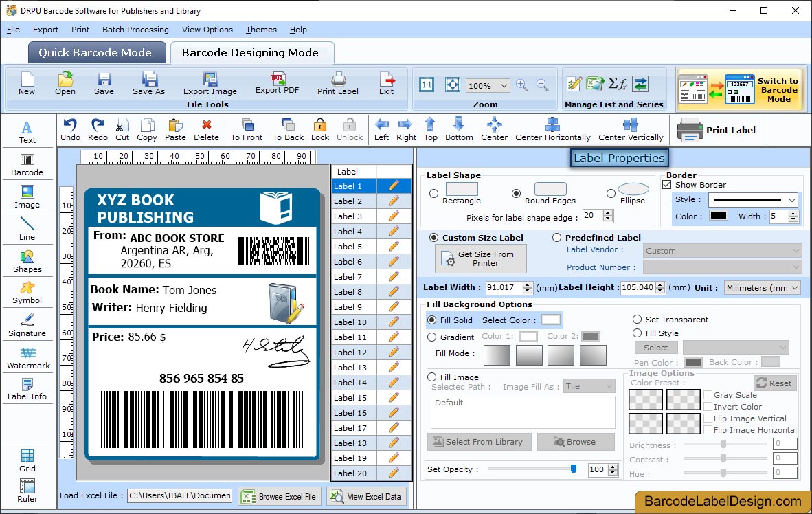
Task: Choose the Fill Style option
Action: 637,333
